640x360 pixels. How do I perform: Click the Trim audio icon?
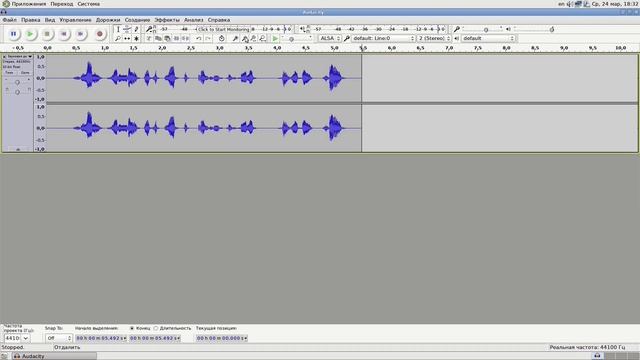(176, 38)
